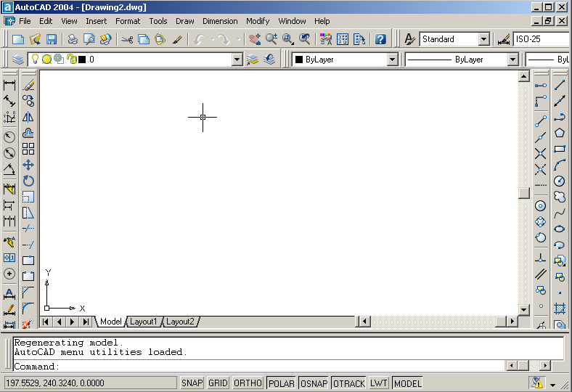Click the Communication Center tray icon

click(x=537, y=383)
